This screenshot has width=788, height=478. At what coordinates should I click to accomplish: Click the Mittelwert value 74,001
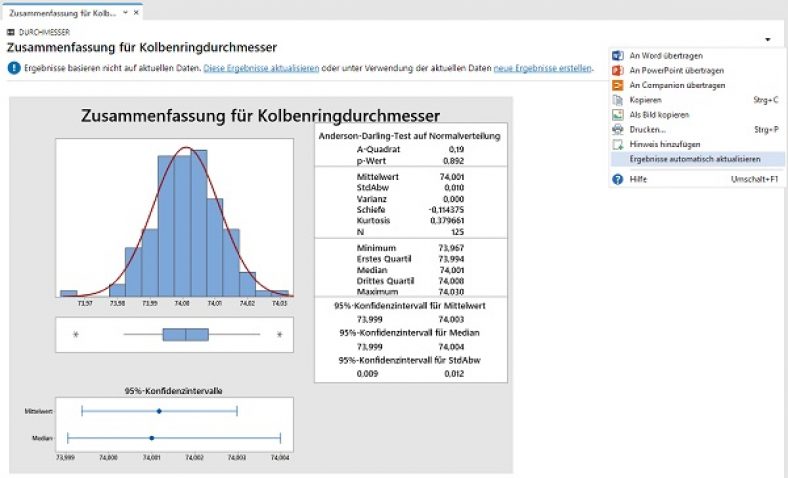[x=452, y=177]
